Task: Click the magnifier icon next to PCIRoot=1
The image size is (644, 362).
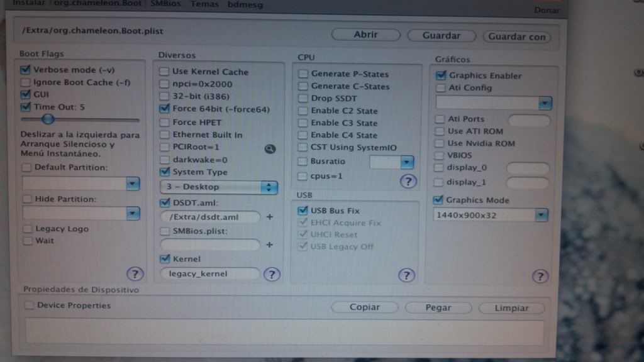Action: coord(270,149)
